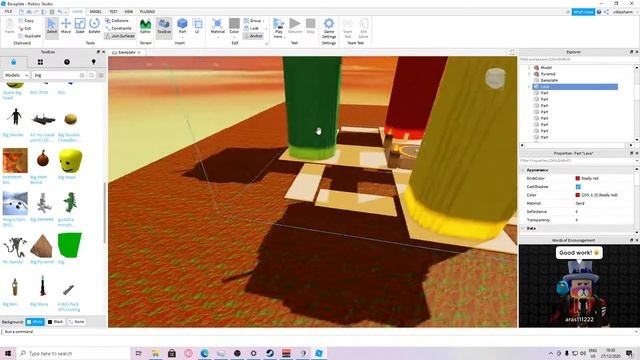The image size is (640, 360).
Task: Click the Play Here button
Action: (279, 27)
